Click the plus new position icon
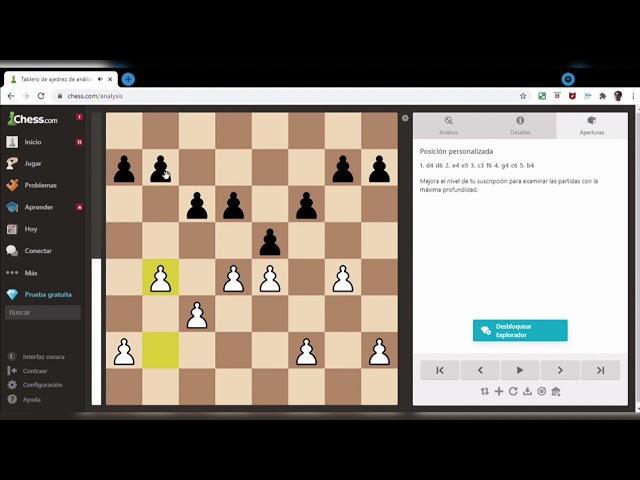The height and width of the screenshot is (480, 640). [499, 391]
